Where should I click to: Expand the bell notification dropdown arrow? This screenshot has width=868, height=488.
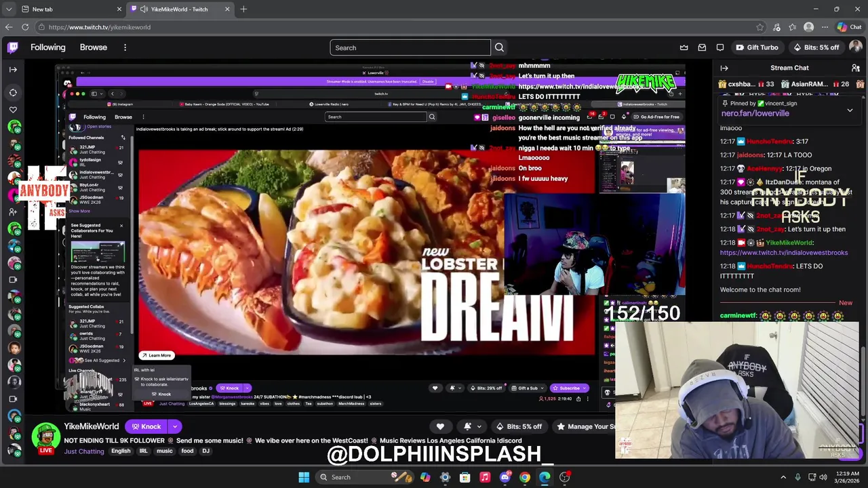pyautogui.click(x=478, y=426)
